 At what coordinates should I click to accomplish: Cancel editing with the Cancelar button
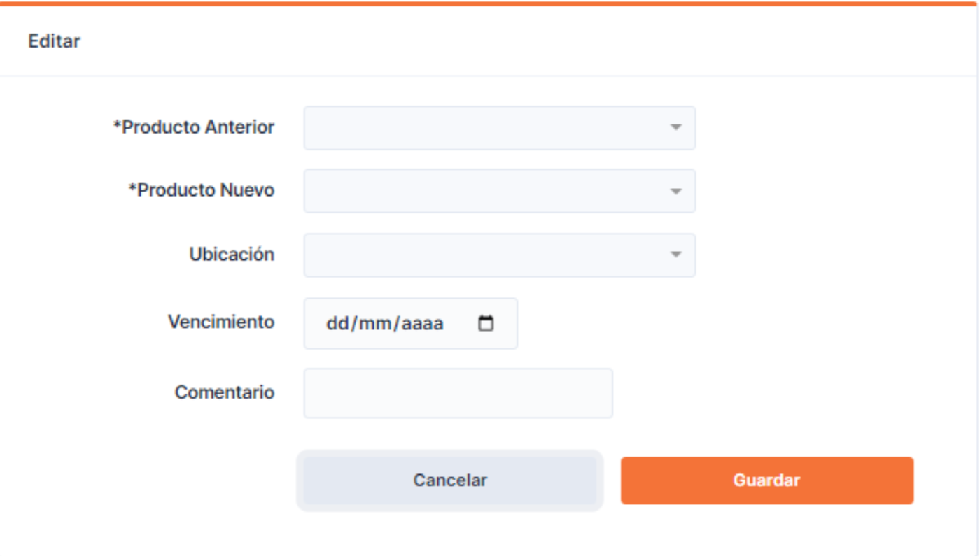pos(450,480)
